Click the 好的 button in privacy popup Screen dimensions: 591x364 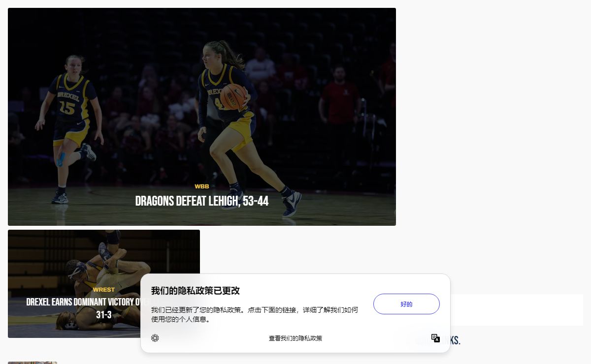coord(406,304)
